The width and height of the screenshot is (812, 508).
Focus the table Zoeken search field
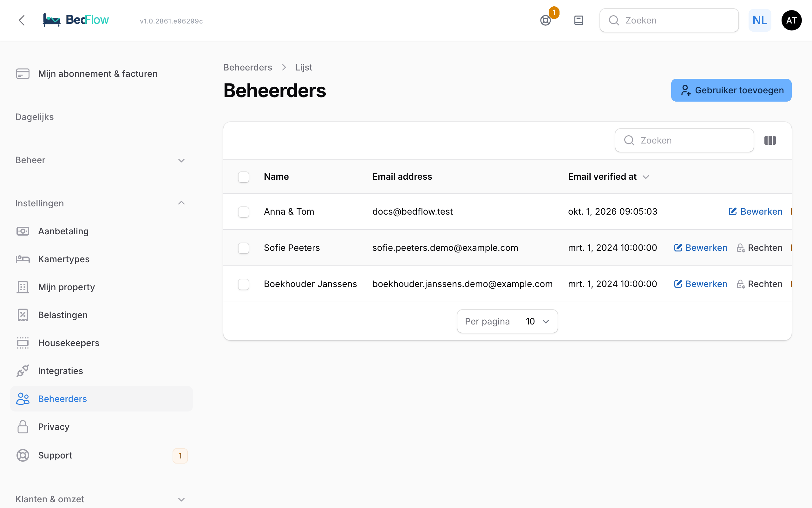(x=684, y=140)
